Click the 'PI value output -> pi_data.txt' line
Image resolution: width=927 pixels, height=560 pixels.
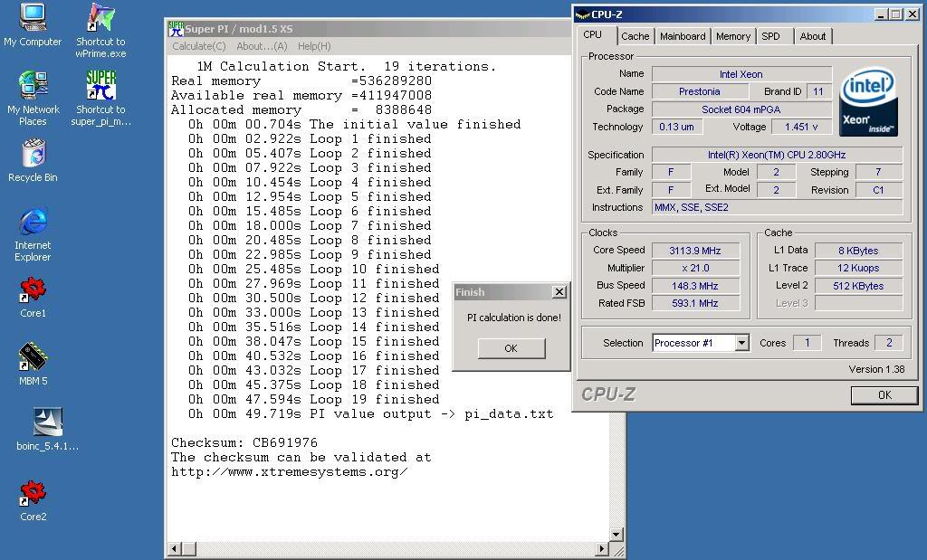click(x=370, y=413)
